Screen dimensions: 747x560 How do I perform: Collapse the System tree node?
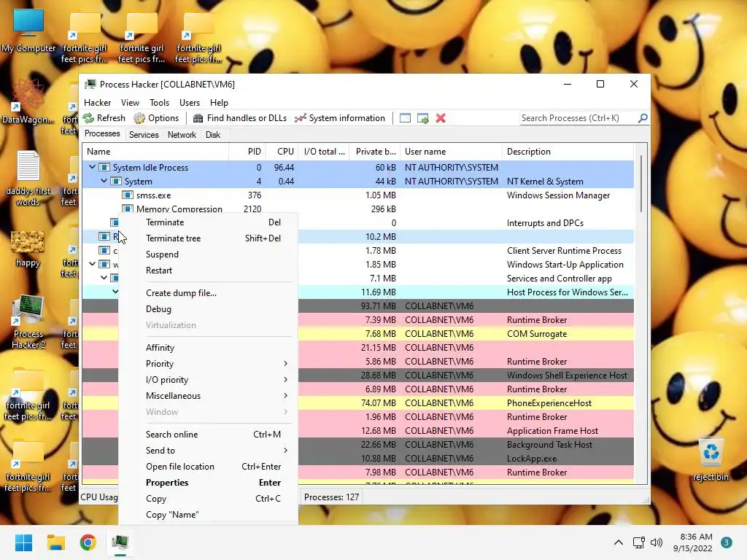(104, 181)
